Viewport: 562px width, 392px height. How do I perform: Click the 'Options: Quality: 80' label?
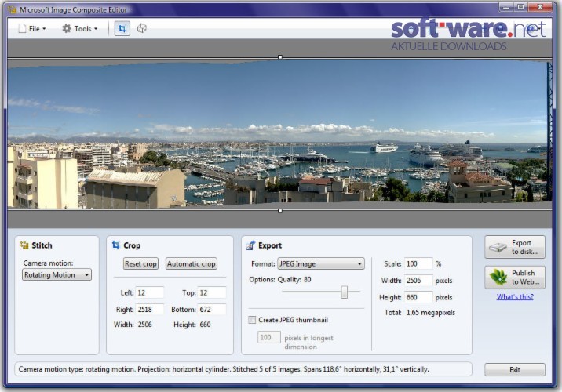tap(280, 279)
